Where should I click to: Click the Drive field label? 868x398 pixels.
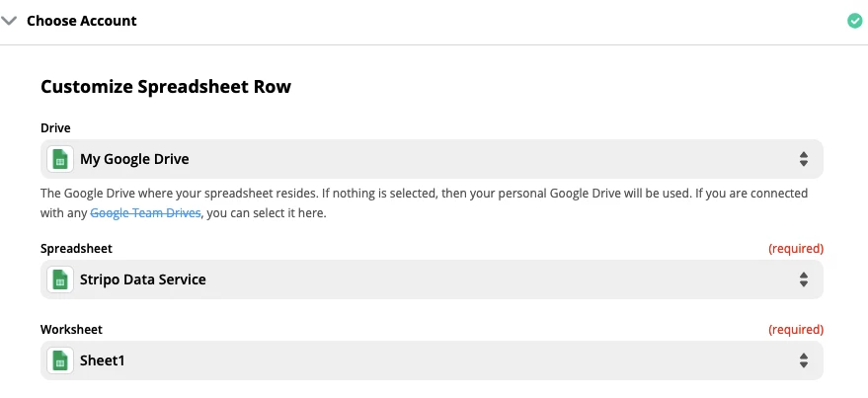[x=55, y=128]
